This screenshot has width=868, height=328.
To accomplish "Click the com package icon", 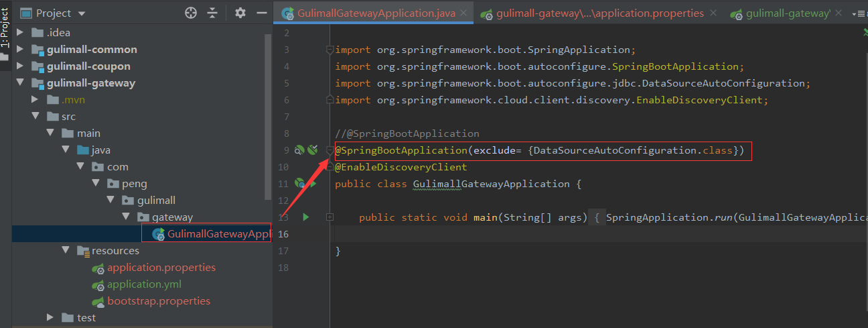I will click(x=97, y=166).
